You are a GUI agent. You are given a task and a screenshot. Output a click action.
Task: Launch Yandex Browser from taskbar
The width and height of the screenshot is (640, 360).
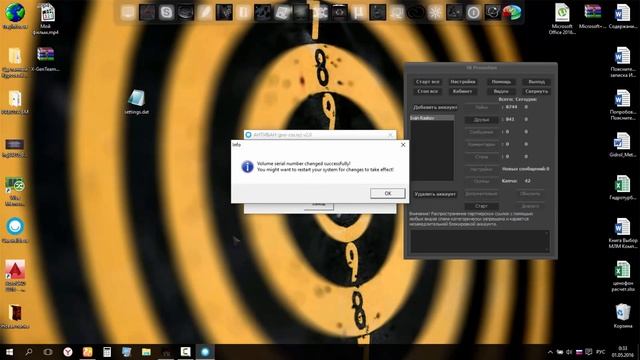tap(68, 352)
